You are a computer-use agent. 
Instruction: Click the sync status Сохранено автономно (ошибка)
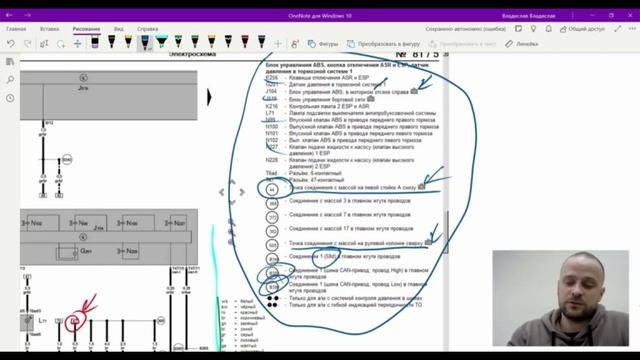465,29
